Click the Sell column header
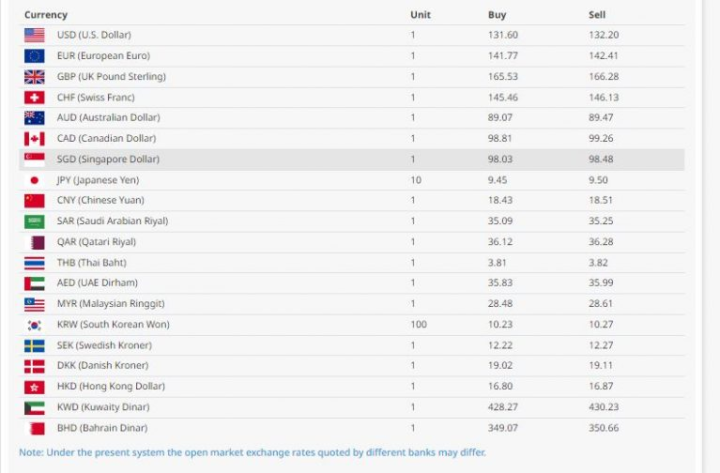 pyautogui.click(x=597, y=15)
